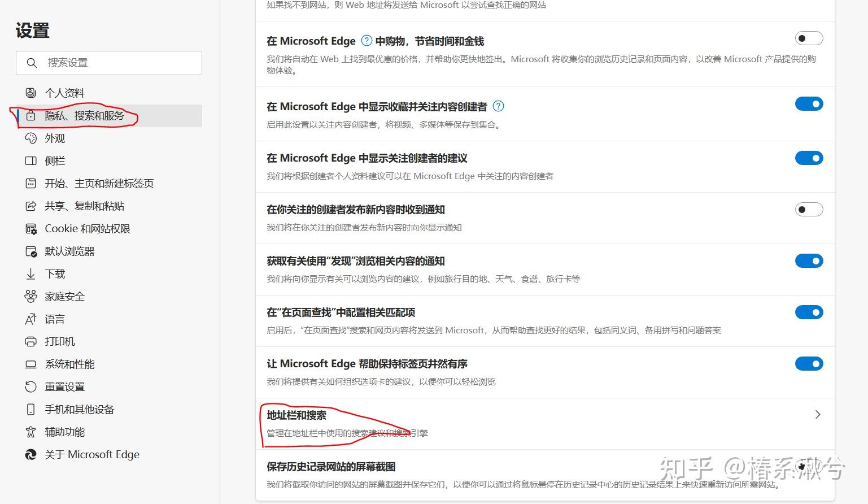Click the 个人资料 profile icon
This screenshot has width=868, height=504.
30,93
